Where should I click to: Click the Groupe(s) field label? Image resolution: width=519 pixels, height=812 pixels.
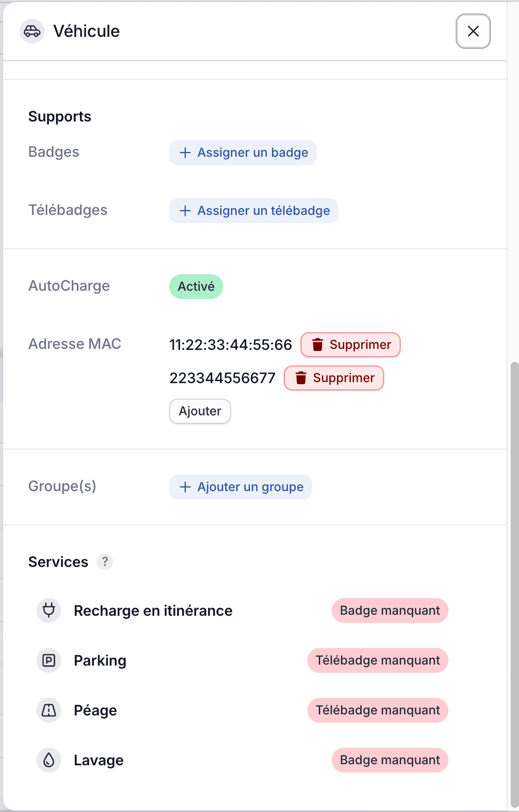[x=62, y=486]
